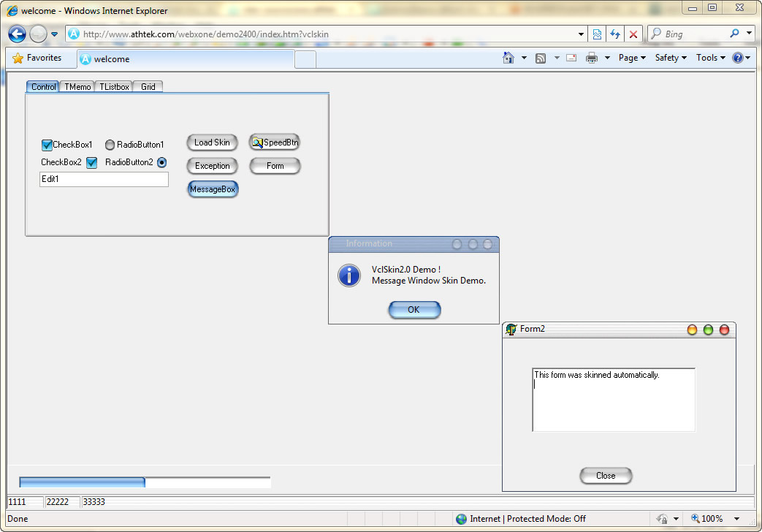
Task: Switch to the Grid tab
Action: click(x=148, y=86)
